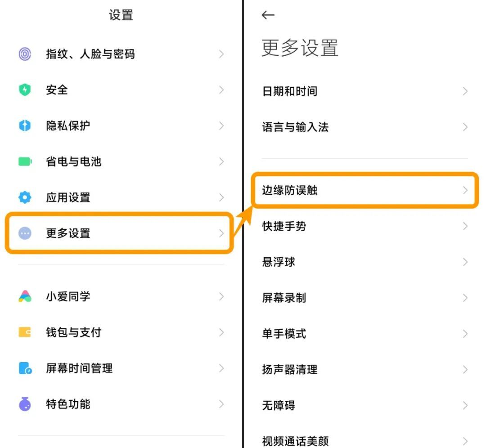The width and height of the screenshot is (486, 448).
Task: Expand 边缘防误触 via its chevron
Action: pyautogui.click(x=465, y=190)
